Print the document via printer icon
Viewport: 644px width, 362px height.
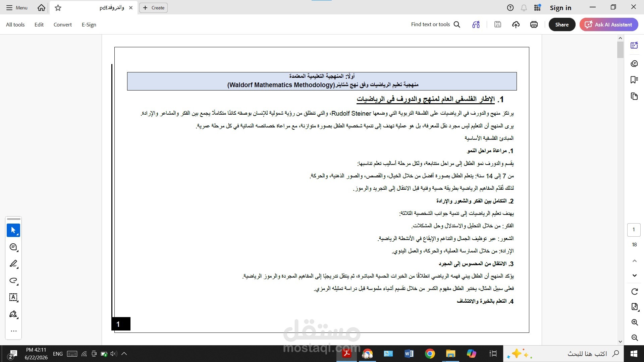[534, 24]
